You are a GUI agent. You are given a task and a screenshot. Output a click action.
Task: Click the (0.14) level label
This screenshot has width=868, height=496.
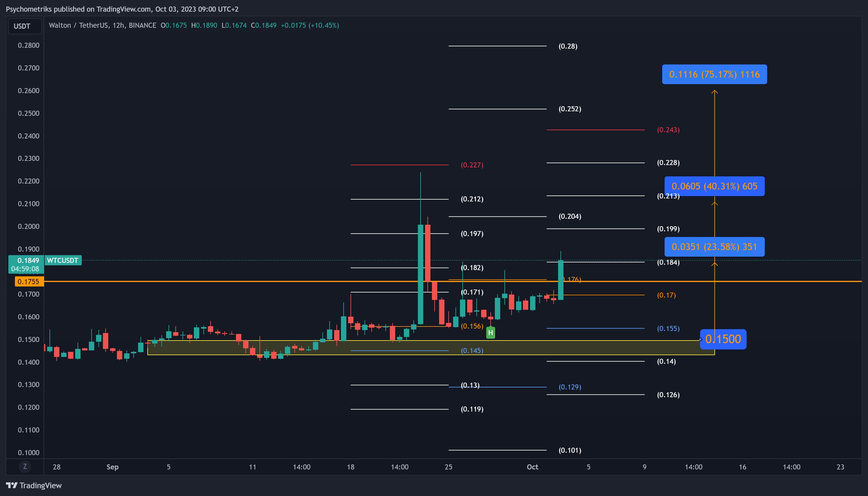coord(666,361)
